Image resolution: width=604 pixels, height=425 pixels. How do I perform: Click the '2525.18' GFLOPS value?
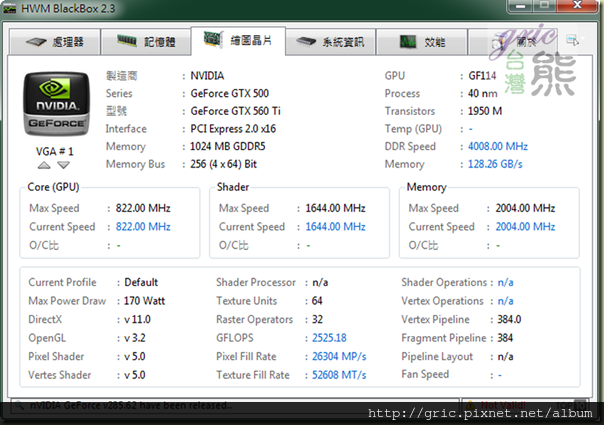(329, 338)
